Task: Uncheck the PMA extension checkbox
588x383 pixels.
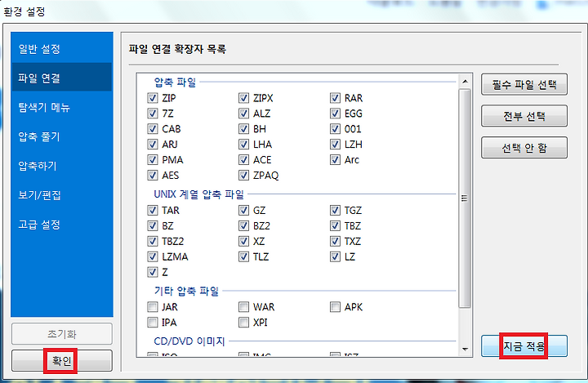Action: [152, 160]
